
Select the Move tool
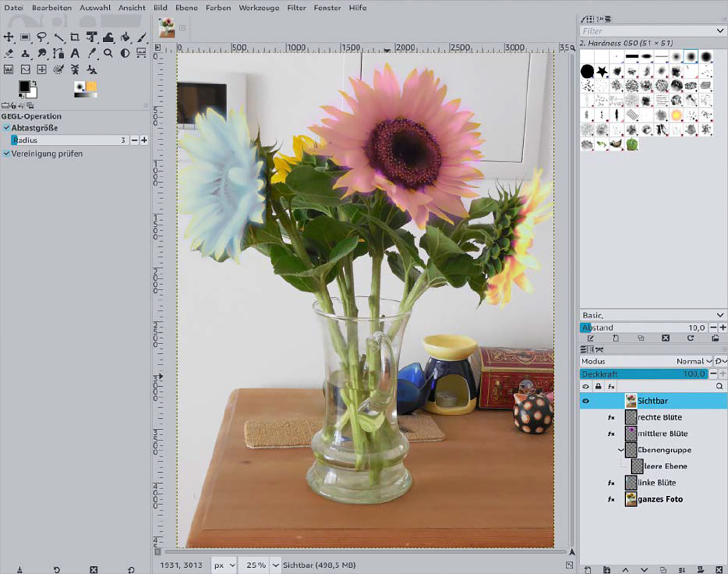coord(8,37)
